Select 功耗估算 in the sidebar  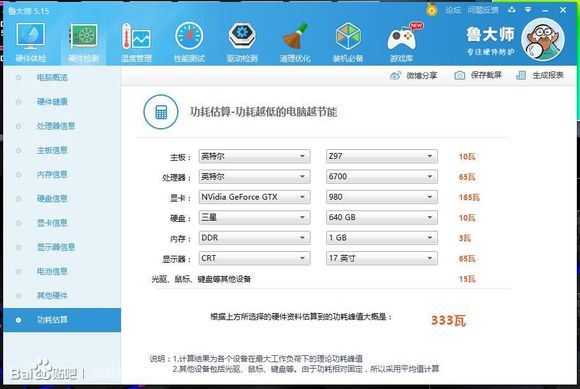(x=62, y=320)
